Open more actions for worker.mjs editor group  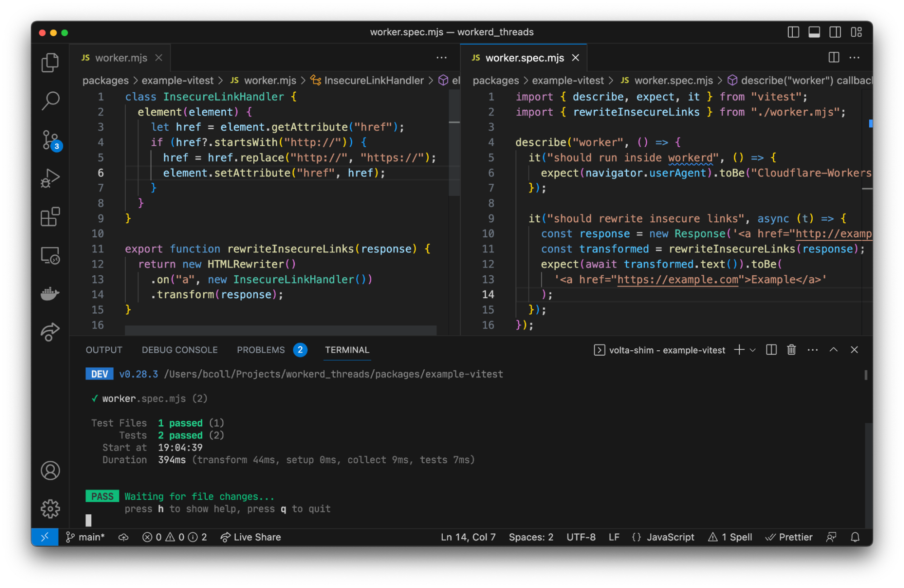441,58
